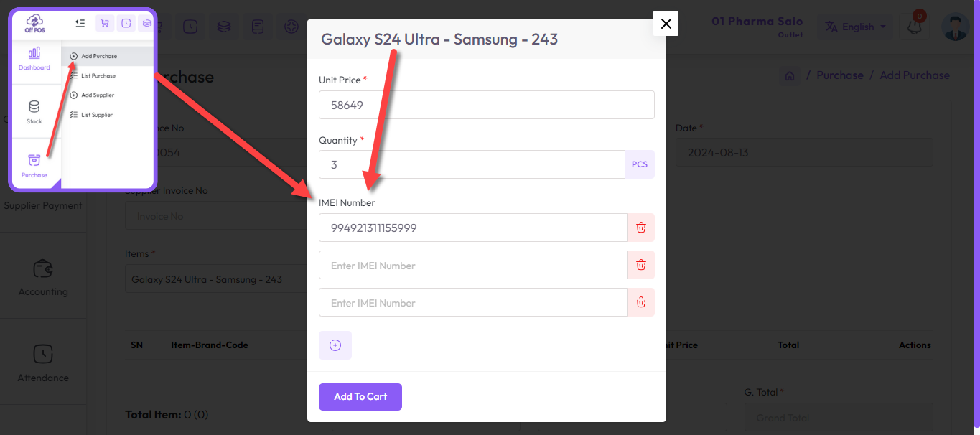Open the English language dropdown
The height and width of the screenshot is (435, 980).
click(x=854, y=27)
